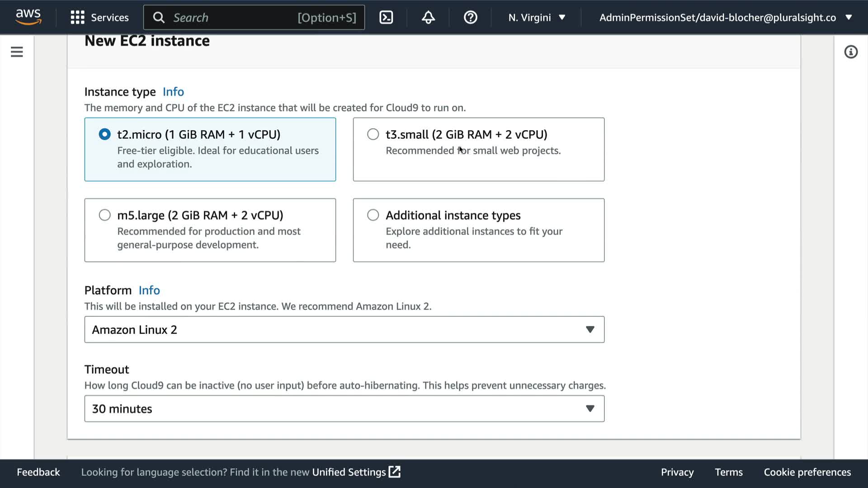This screenshot has height=488, width=868.
Task: Open the Services grid menu
Action: pyautogui.click(x=99, y=18)
